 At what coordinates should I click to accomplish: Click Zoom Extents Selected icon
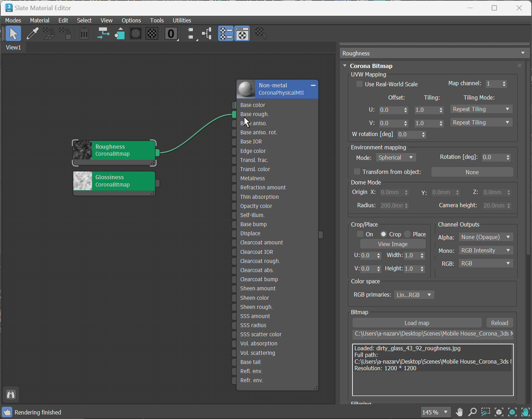(512, 412)
